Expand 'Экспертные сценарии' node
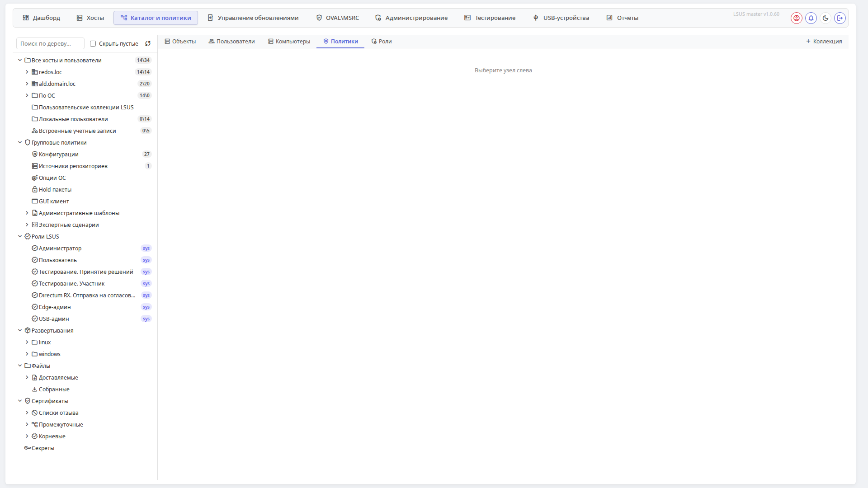Image resolution: width=868 pixels, height=488 pixels. click(27, 225)
